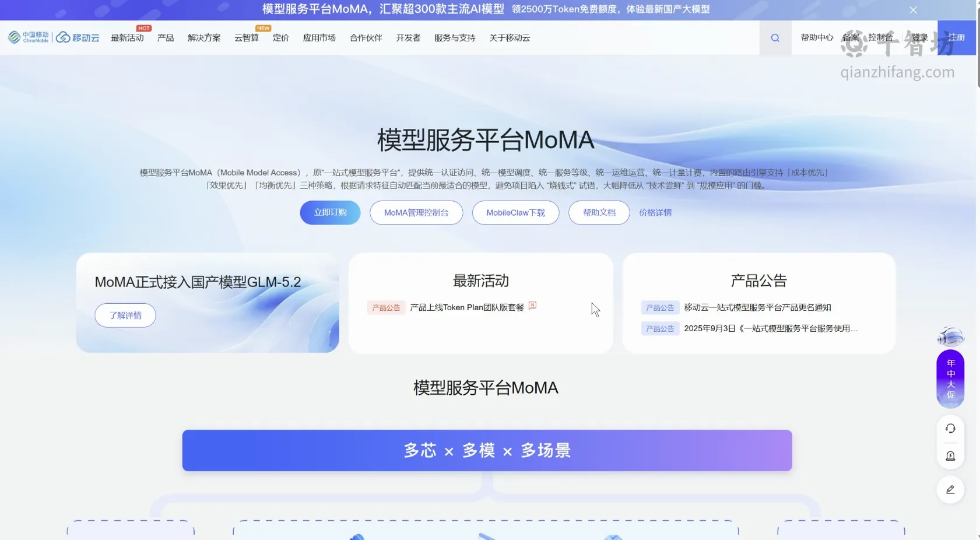View the 价格详情 link
Screen dimensions: 980x540
click(x=655, y=213)
